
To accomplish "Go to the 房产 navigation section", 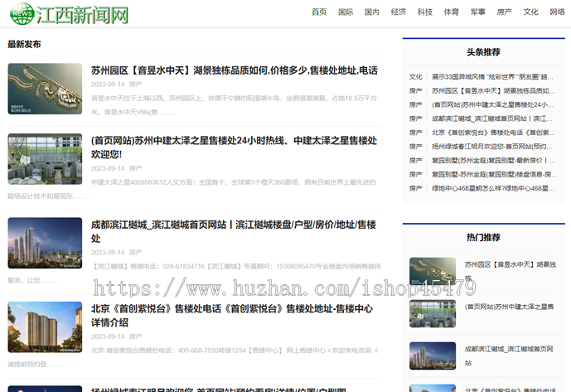I will tap(505, 12).
